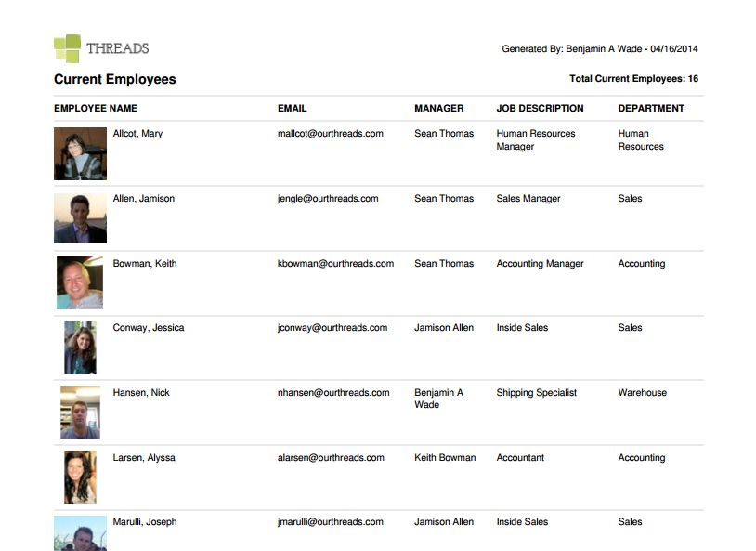This screenshot has height=551, width=756.
Task: Open Alyssa Larsen's profile photo
Action: (x=80, y=478)
